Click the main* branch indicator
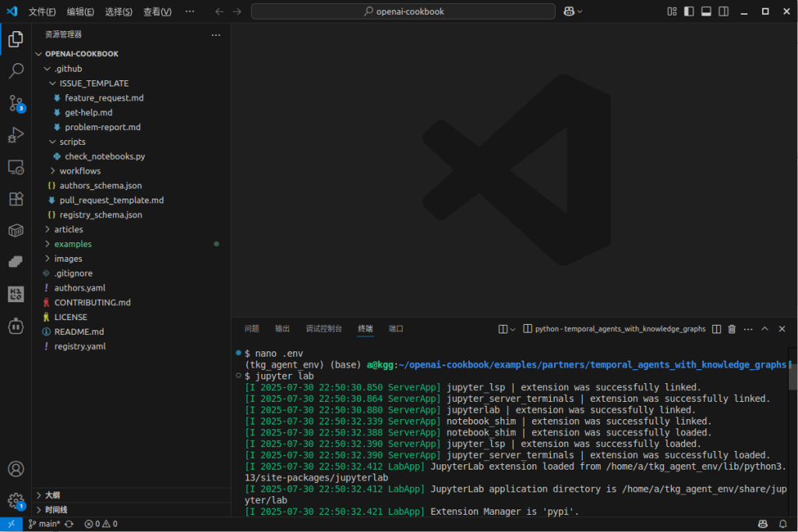Image resolution: width=798 pixels, height=532 pixels. point(44,524)
